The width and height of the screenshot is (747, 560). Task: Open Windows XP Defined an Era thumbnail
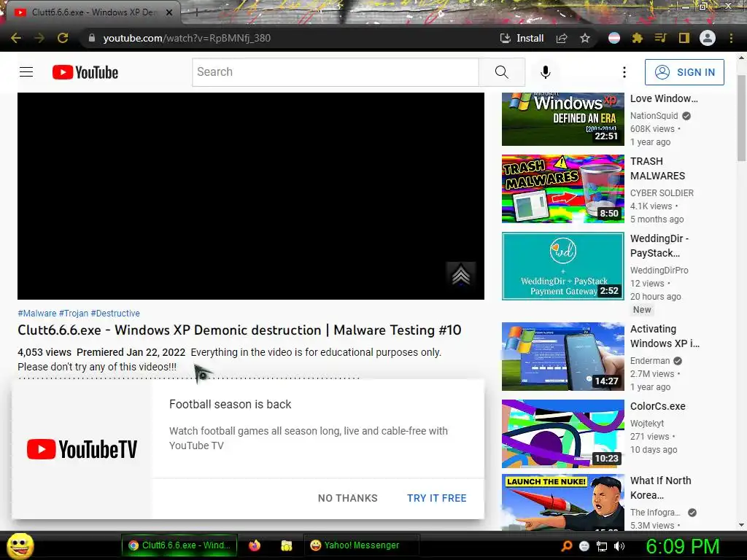pos(562,119)
